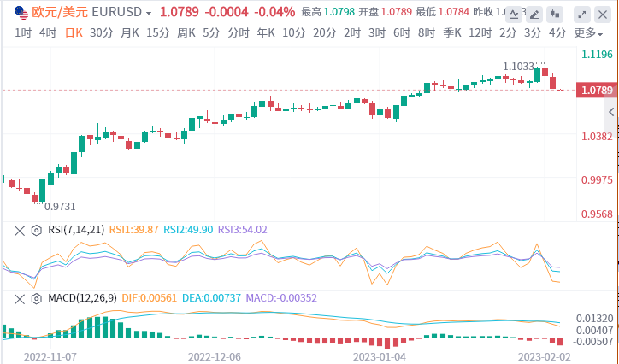Image resolution: width=619 pixels, height=364 pixels.
Task: Click the 欧元/美元 pair name
Action: pyautogui.click(x=60, y=12)
